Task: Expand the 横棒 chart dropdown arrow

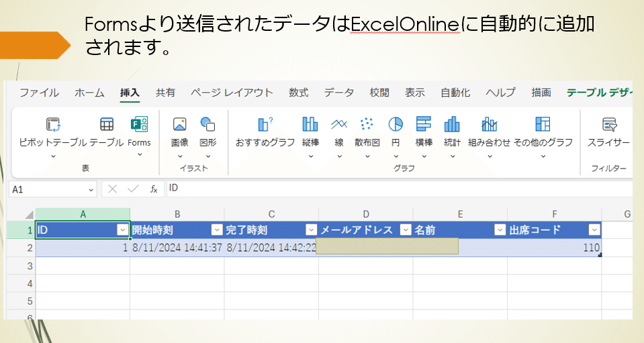Action: [424, 156]
